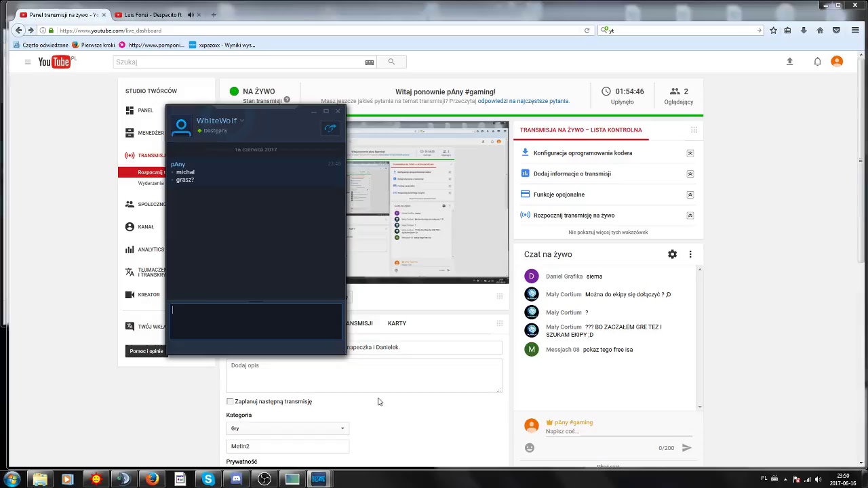Open OBS from the taskbar
The height and width of the screenshot is (488, 868).
point(264,479)
